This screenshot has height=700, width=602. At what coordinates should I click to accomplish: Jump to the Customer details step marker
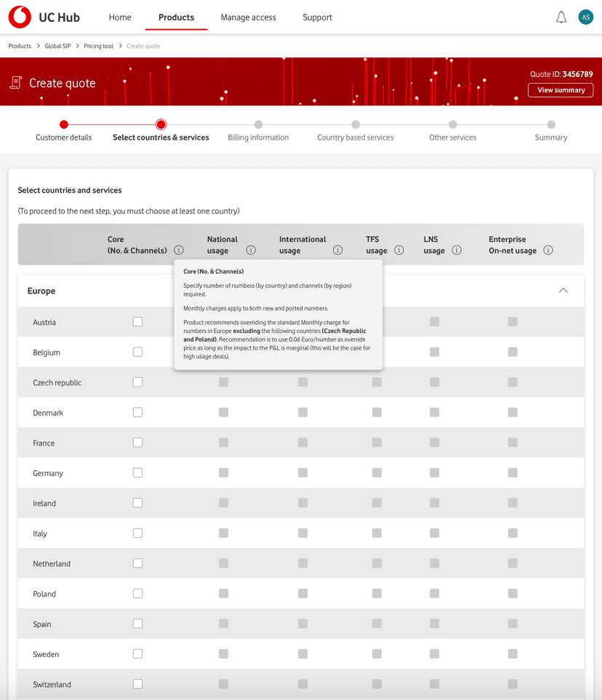pos(64,124)
